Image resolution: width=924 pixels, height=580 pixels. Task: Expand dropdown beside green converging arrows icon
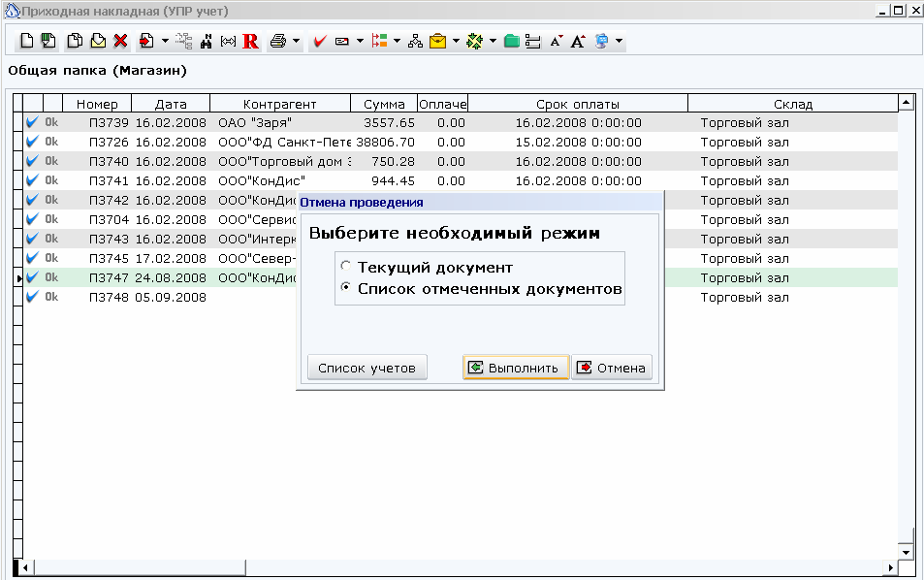click(x=493, y=41)
